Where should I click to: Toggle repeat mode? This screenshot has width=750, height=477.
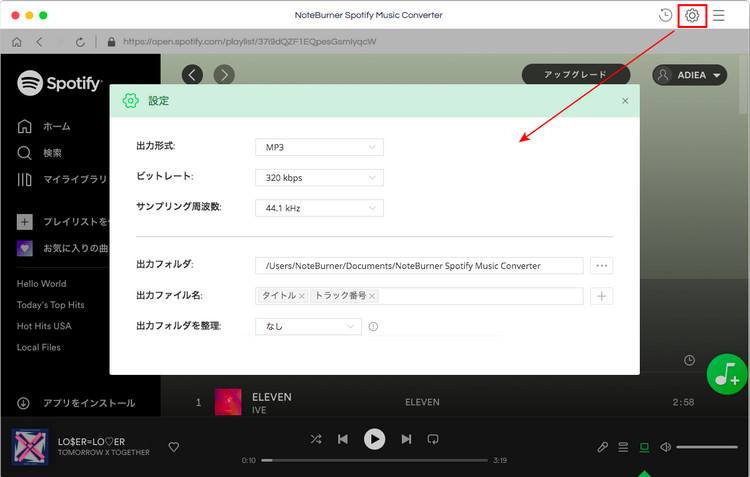[x=433, y=439]
